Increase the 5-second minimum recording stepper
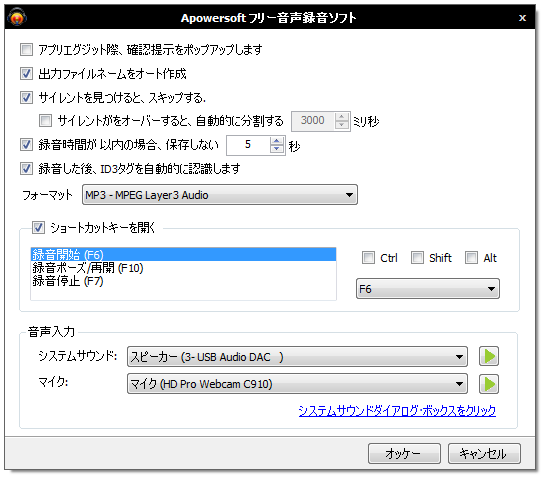543x477 pixels. (x=276, y=141)
